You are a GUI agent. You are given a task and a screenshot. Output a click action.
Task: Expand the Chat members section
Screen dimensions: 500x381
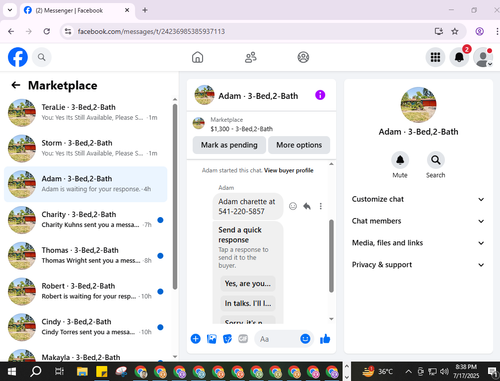click(x=418, y=221)
